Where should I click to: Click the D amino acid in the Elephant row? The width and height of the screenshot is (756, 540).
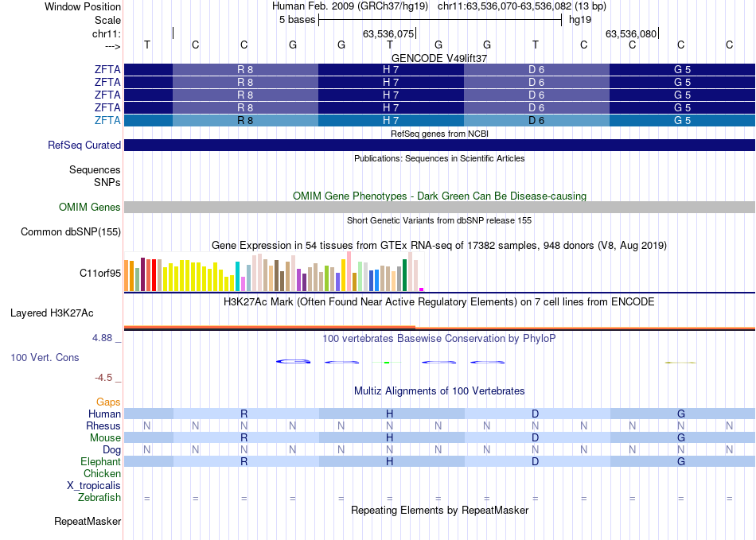(x=536, y=461)
